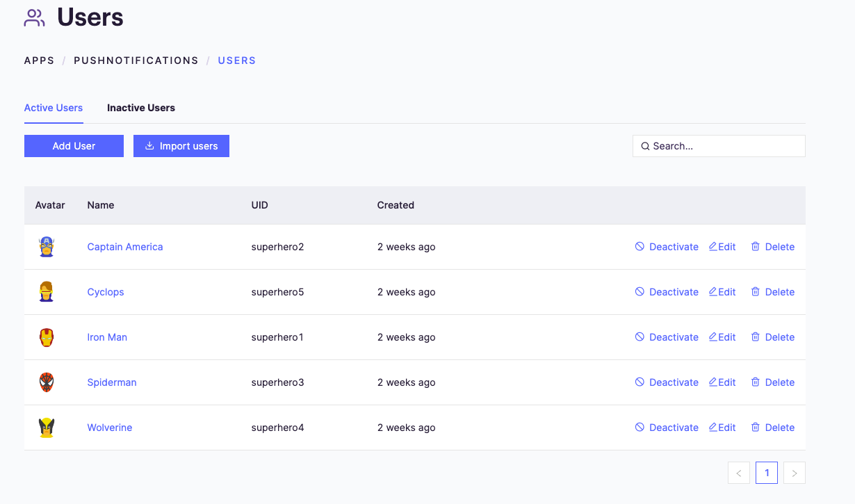Delete the Captain America user
Viewport: 855px width, 504px height.
pyautogui.click(x=772, y=247)
